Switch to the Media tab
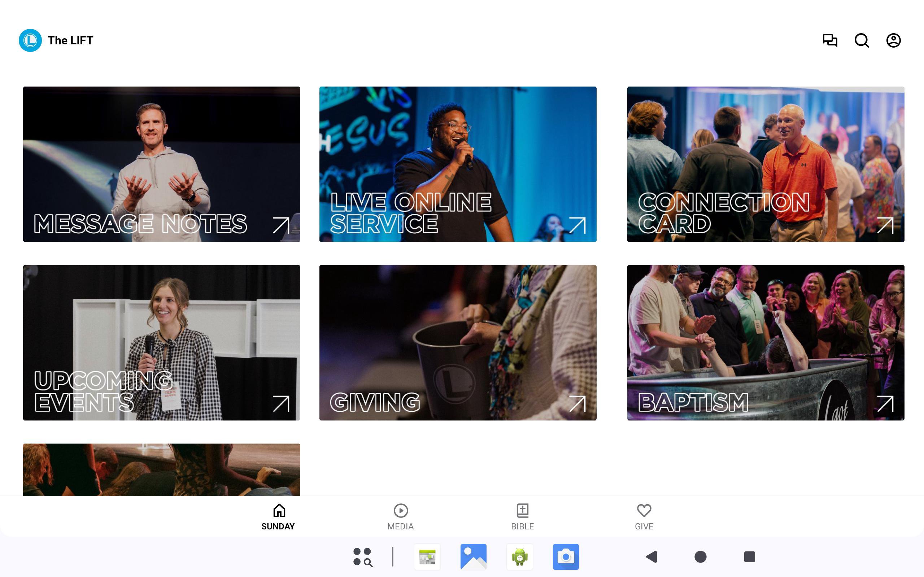The image size is (924, 577). point(400,517)
